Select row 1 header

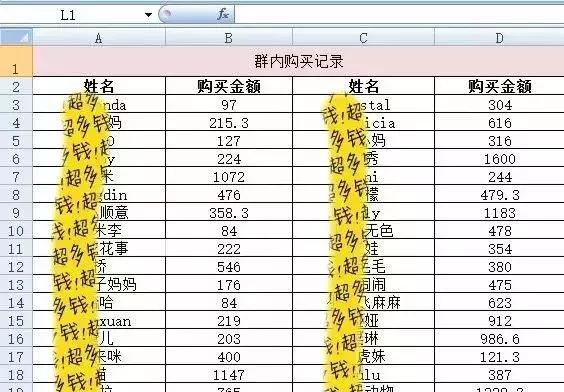16,61
